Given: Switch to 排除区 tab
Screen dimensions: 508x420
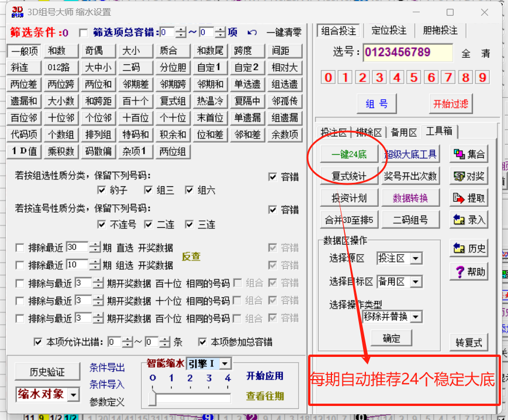Looking at the screenshot, I should (369, 132).
